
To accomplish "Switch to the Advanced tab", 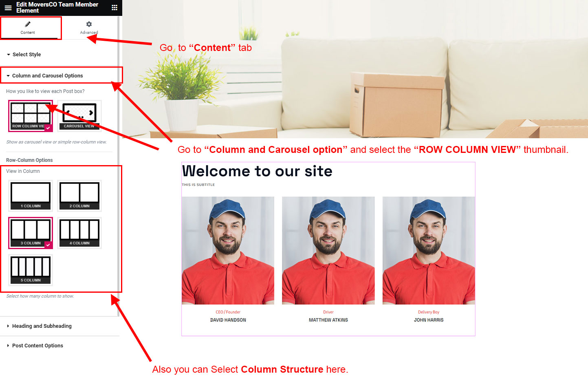I will point(89,28).
